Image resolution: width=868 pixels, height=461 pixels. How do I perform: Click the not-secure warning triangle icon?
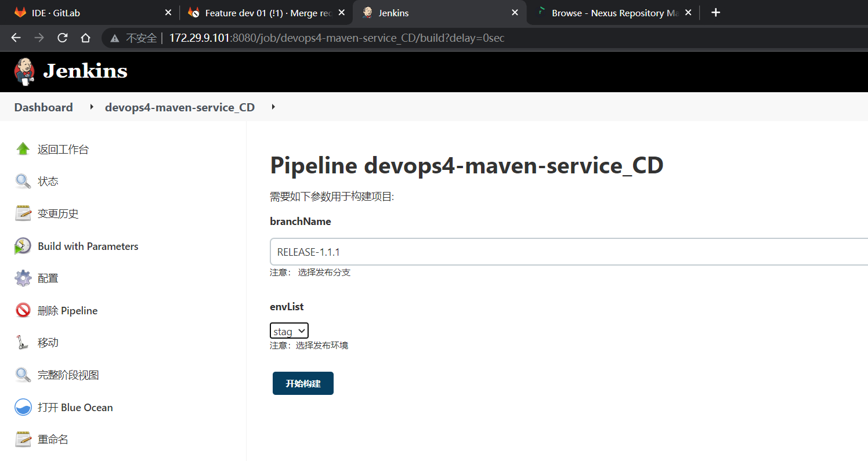click(x=115, y=38)
